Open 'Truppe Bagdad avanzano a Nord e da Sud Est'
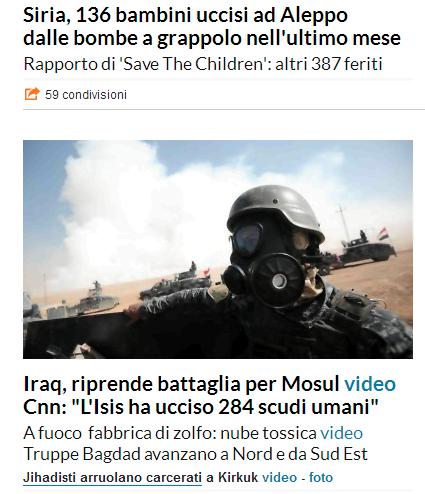The image size is (425, 494). [196, 454]
